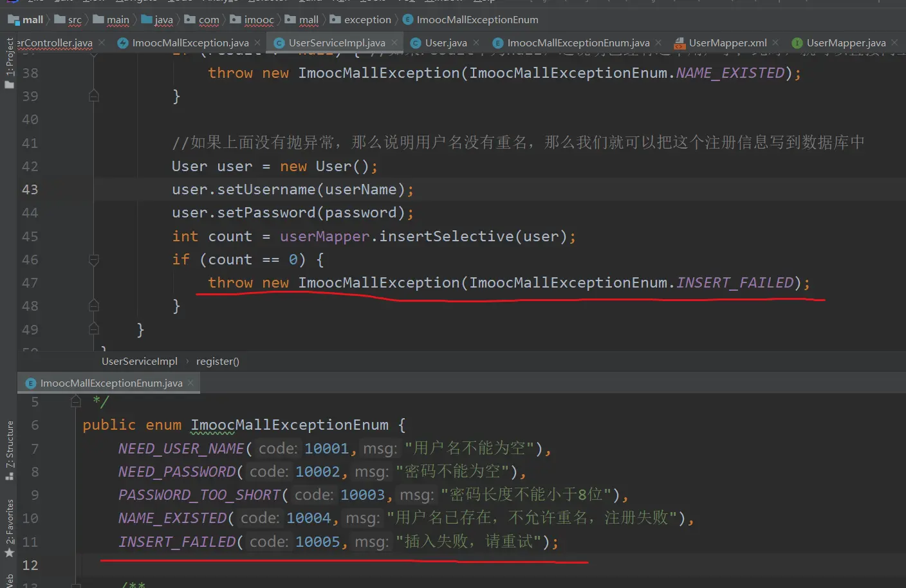Collapse code block ending at line 49

[x=94, y=329]
